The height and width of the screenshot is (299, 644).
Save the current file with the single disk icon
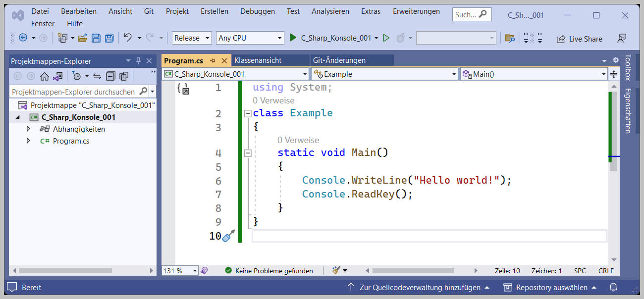click(x=96, y=38)
